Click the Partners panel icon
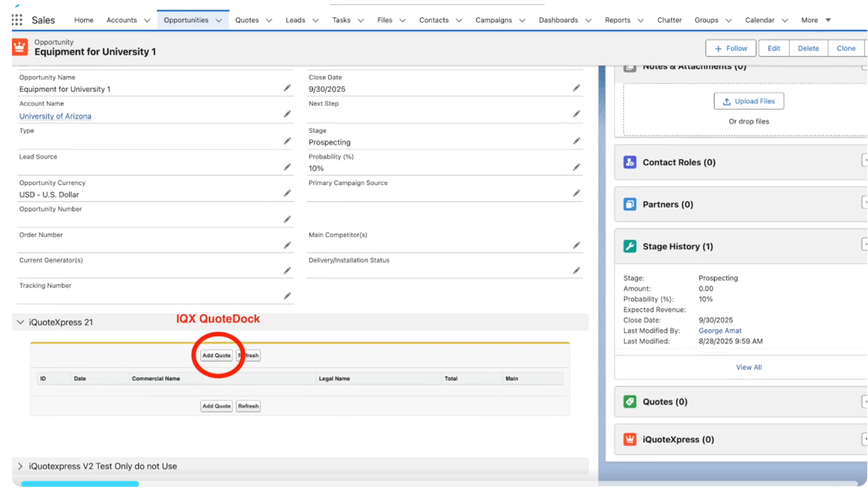Screen dimensions: 868x493 pyautogui.click(x=630, y=204)
